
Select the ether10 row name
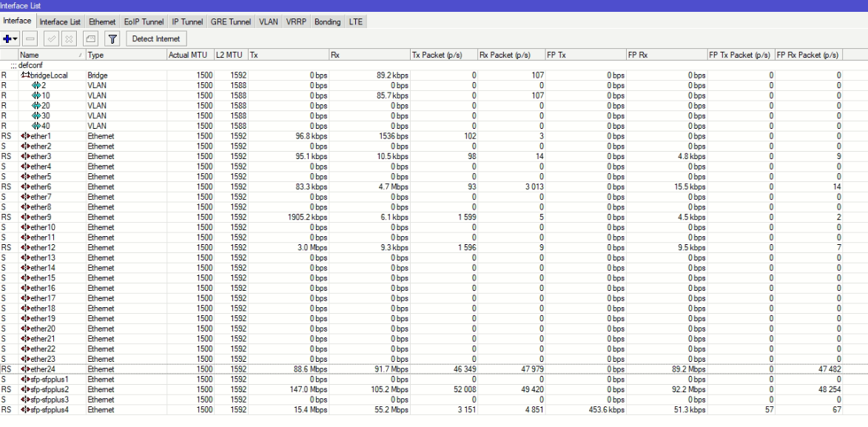[43, 227]
